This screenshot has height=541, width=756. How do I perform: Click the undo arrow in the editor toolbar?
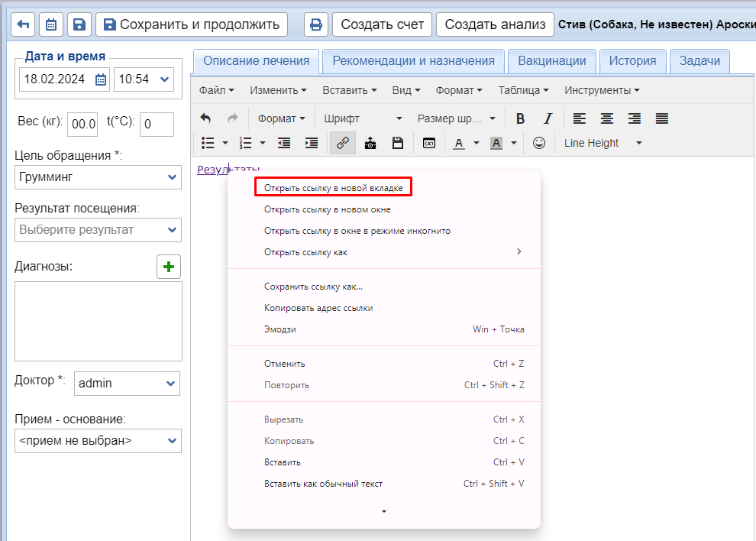(205, 118)
